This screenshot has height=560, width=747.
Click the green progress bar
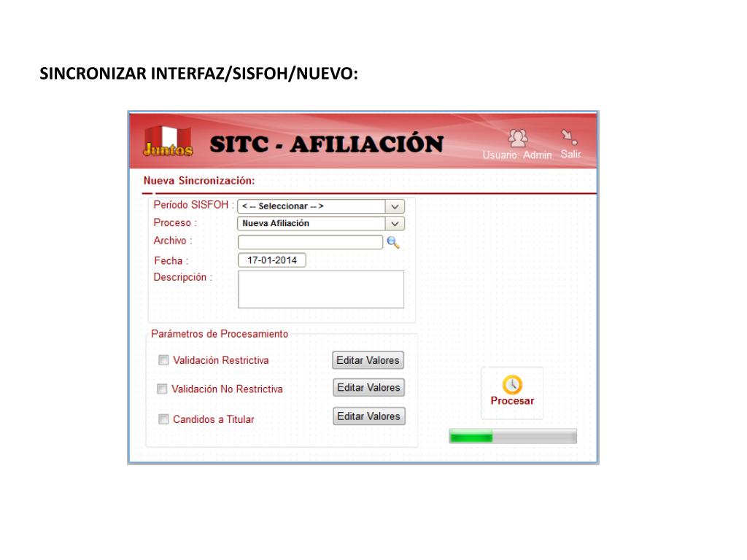point(513,436)
